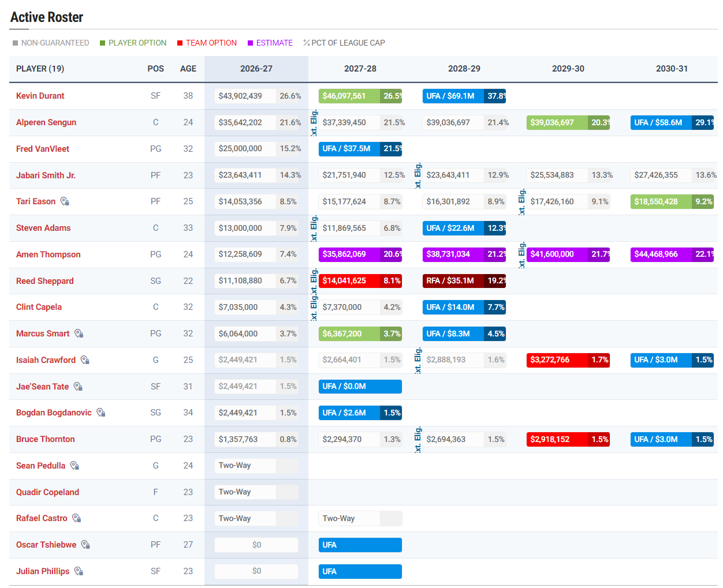Screen dimensions: 723x588
Task: Click Rafael Castro's 2027-28 Two-Way cell
Action: (360, 518)
